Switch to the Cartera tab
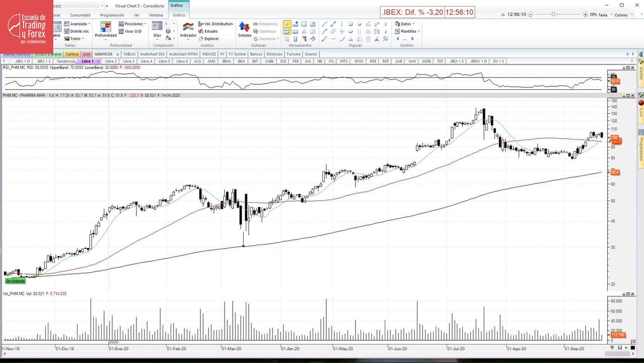 click(x=72, y=54)
